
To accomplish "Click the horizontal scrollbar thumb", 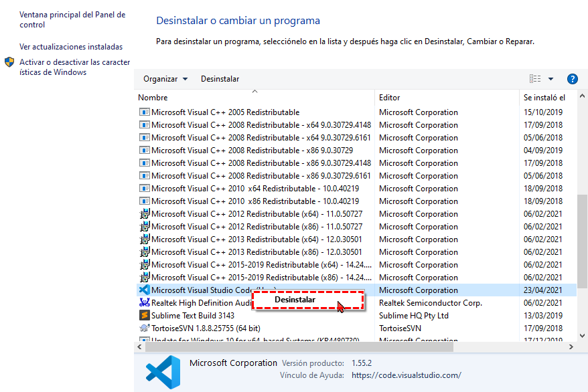I will click(299, 347).
